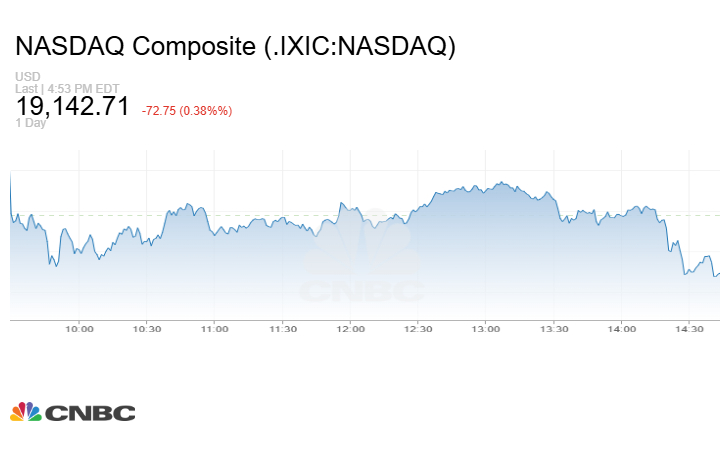Click the red -72.75 change value
Screen dimensions: 720x450
coord(159,111)
